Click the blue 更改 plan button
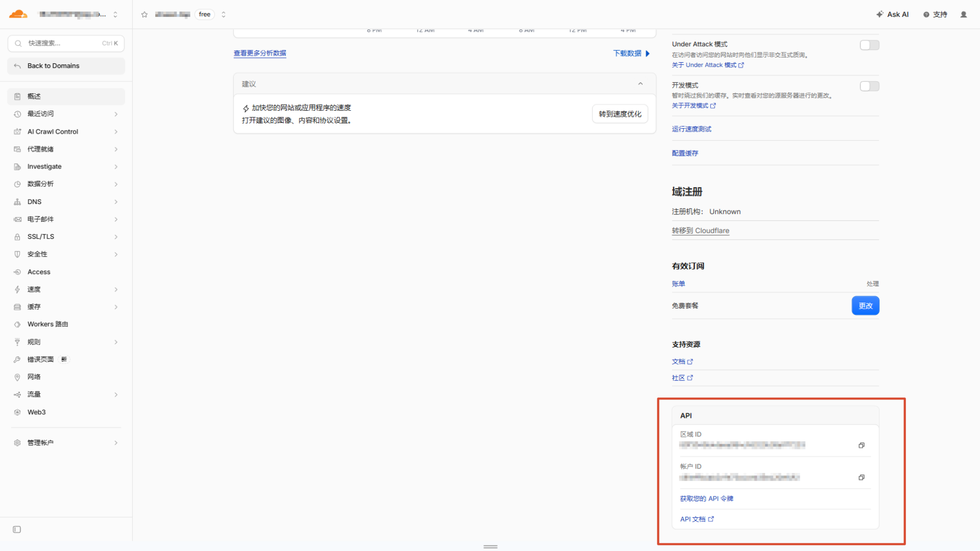980x551 pixels. (865, 306)
